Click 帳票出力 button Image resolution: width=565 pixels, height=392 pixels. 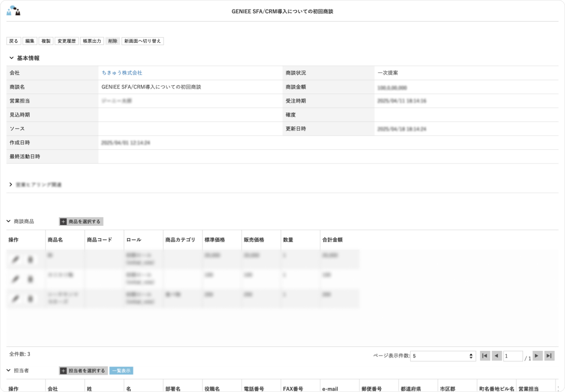[92, 41]
